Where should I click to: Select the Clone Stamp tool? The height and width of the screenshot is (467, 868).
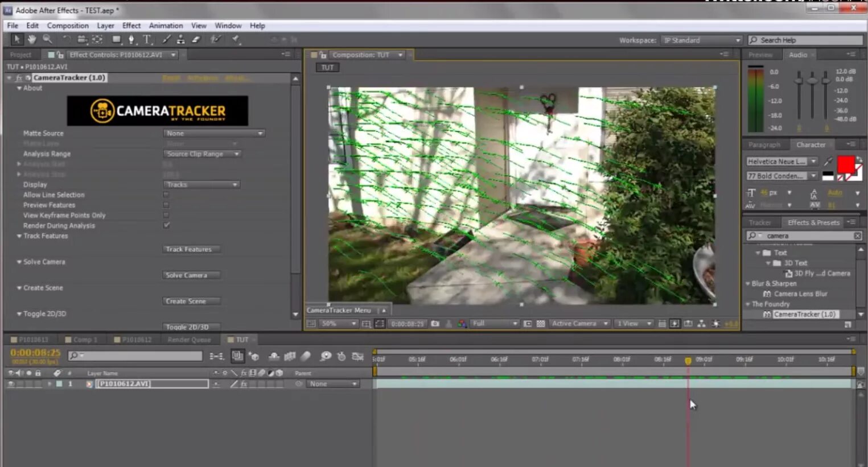180,39
